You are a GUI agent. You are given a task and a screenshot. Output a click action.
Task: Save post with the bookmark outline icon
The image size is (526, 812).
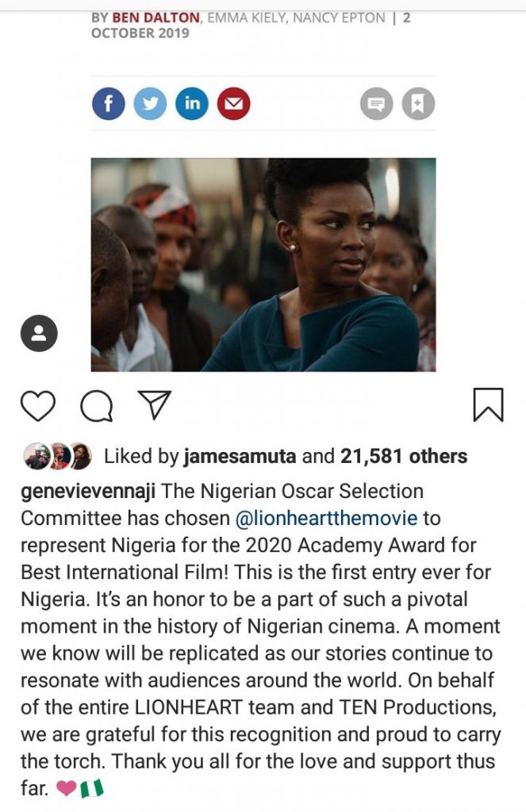488,404
